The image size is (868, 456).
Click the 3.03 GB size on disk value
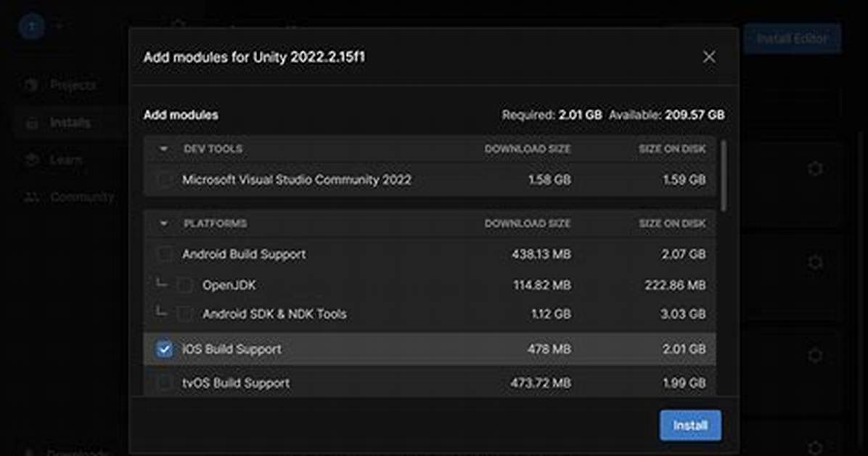tap(683, 314)
